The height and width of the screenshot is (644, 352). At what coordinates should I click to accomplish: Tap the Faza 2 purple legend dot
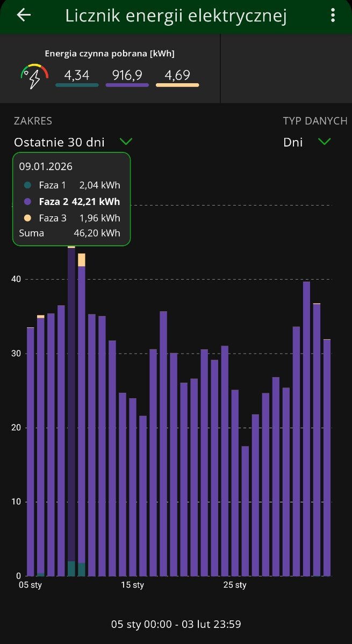point(28,202)
